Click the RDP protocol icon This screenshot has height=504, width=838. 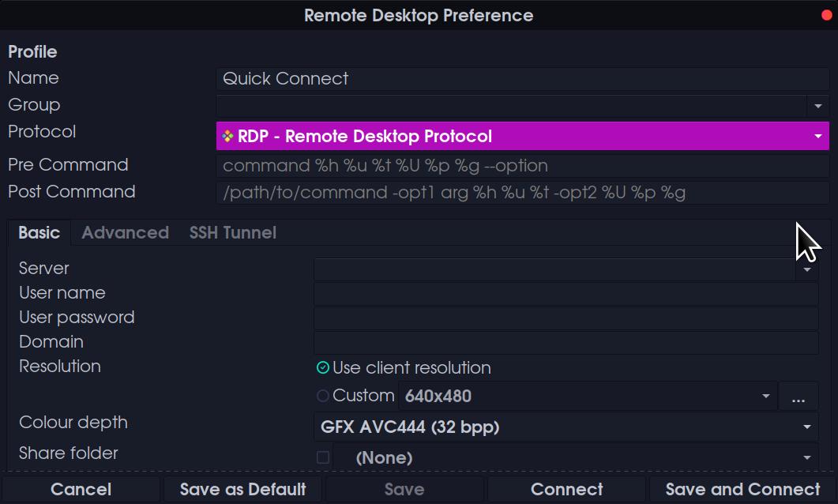point(227,136)
